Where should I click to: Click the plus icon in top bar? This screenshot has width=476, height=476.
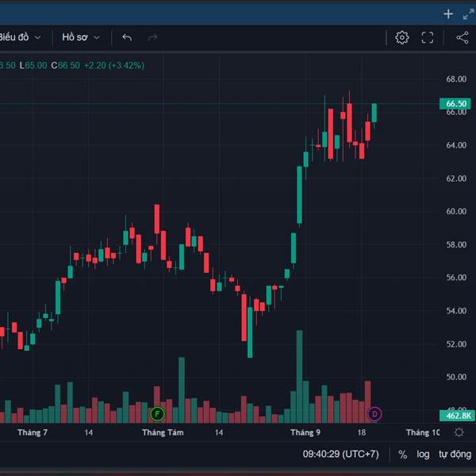[448, 14]
